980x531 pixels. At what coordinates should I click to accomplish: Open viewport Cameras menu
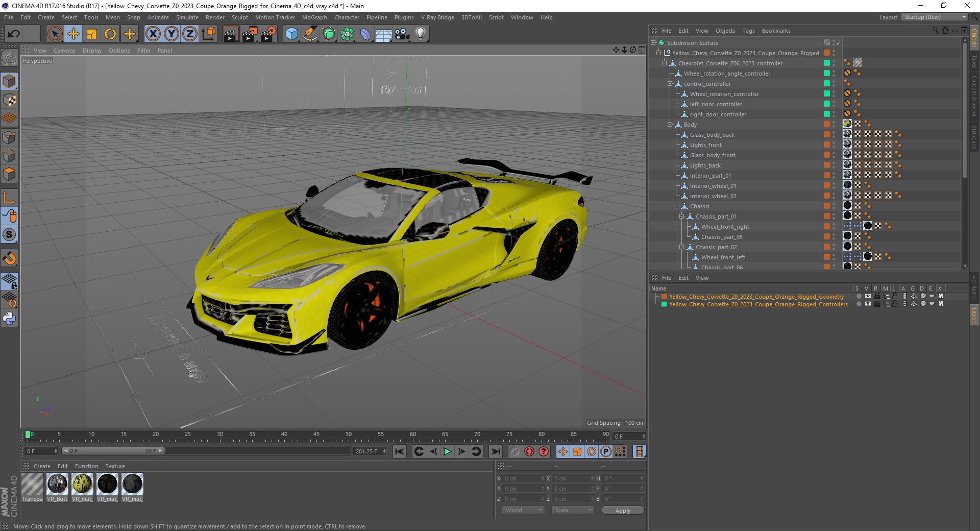[x=64, y=51]
